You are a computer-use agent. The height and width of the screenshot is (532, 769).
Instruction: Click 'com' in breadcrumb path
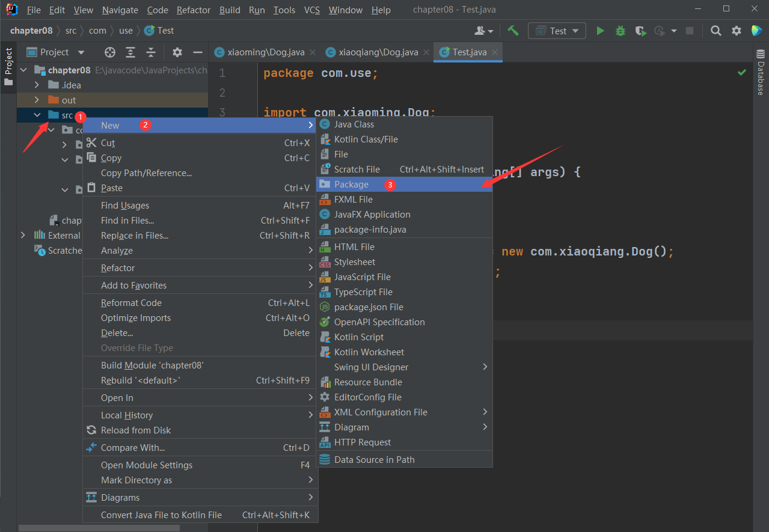point(97,31)
